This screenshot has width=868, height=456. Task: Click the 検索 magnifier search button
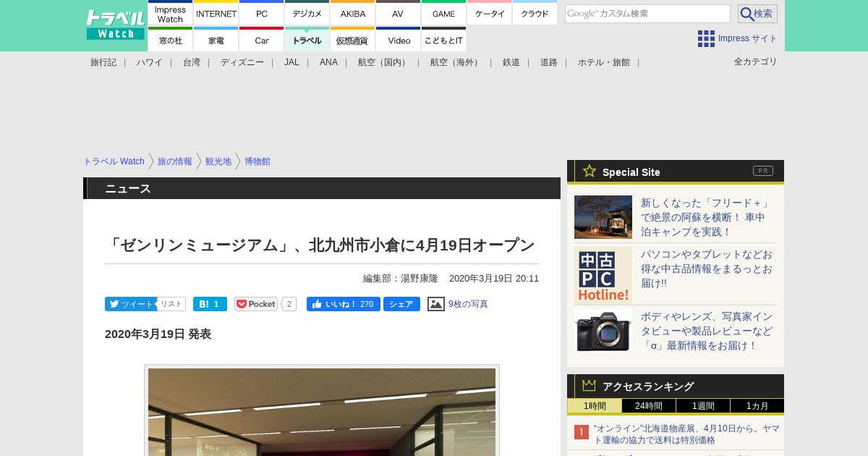[x=757, y=14]
